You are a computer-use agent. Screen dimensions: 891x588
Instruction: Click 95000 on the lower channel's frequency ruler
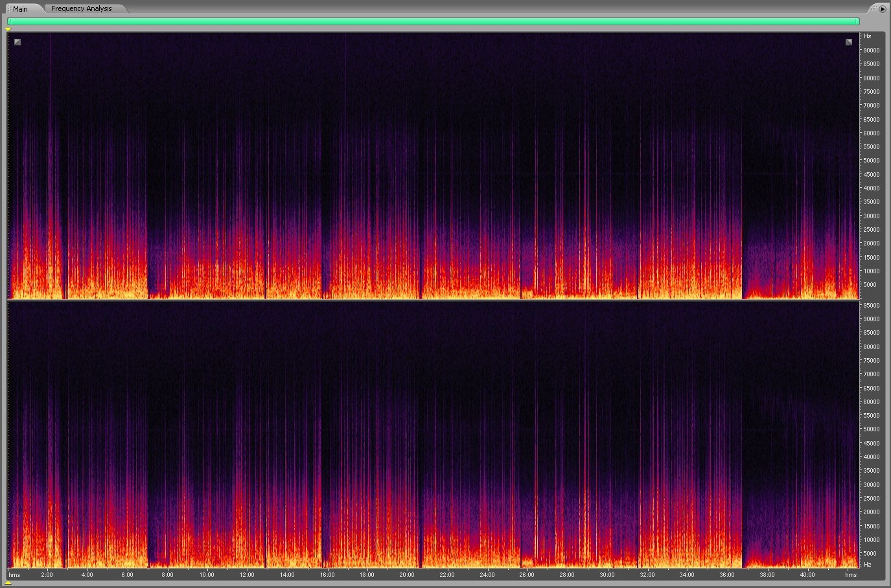pyautogui.click(x=872, y=305)
